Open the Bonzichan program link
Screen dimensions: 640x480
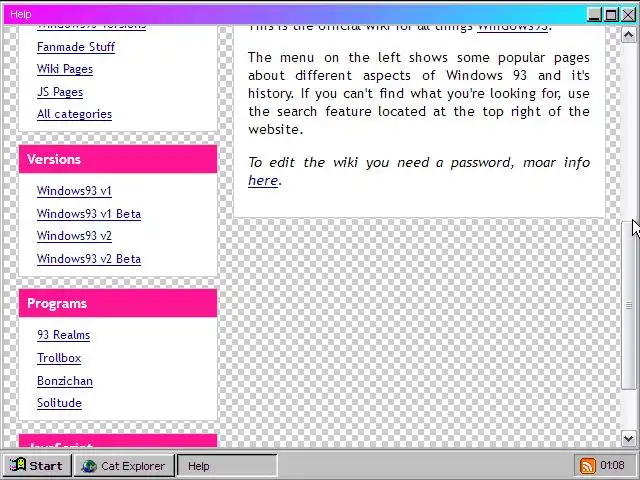65,381
